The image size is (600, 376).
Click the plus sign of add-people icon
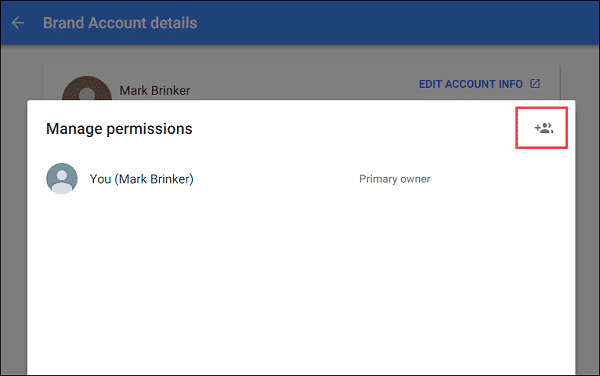click(x=538, y=127)
